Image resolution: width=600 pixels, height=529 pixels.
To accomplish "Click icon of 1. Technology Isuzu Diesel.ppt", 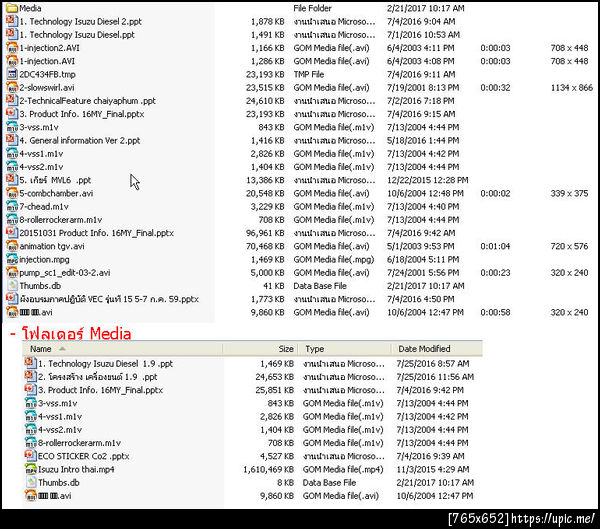I will (x=12, y=34).
